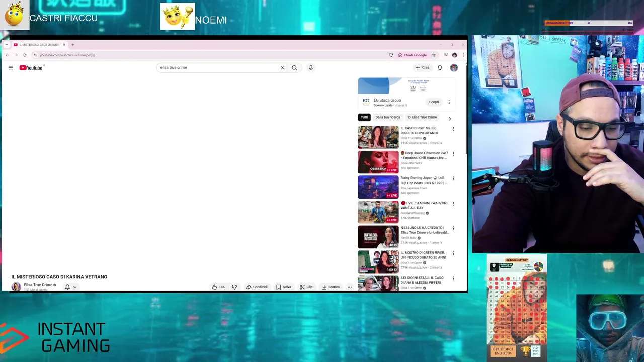644x362 pixels.
Task: Open the Chrome profile avatar
Action: [x=455, y=55]
